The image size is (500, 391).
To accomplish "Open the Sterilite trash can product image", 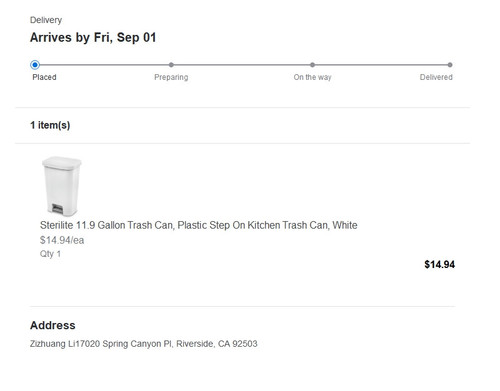I will point(62,186).
